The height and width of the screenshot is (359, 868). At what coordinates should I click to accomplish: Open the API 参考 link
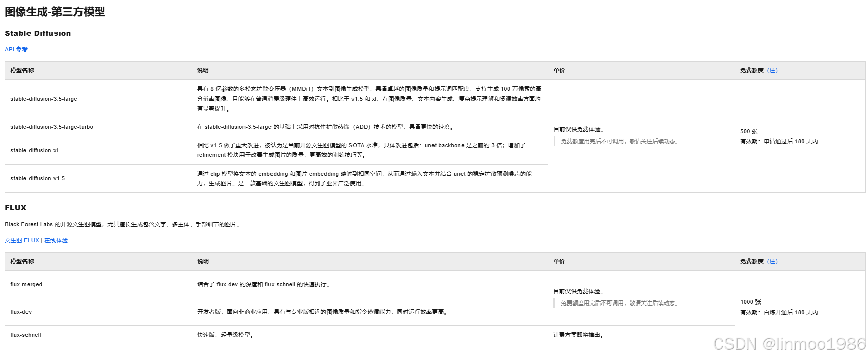[16, 49]
